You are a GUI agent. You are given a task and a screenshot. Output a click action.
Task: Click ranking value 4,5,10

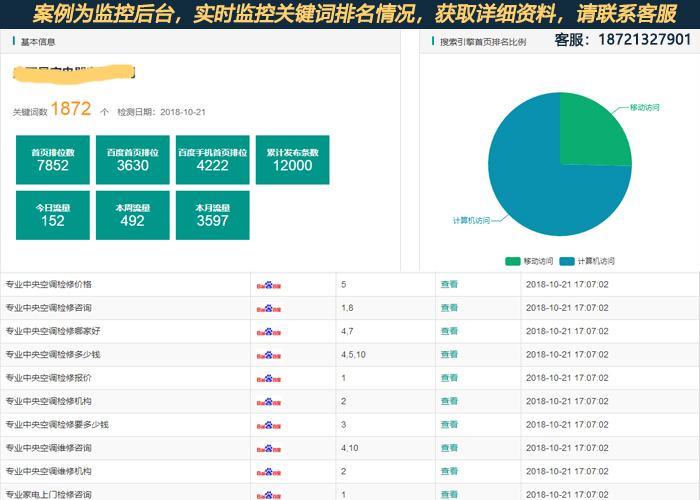coord(353,354)
